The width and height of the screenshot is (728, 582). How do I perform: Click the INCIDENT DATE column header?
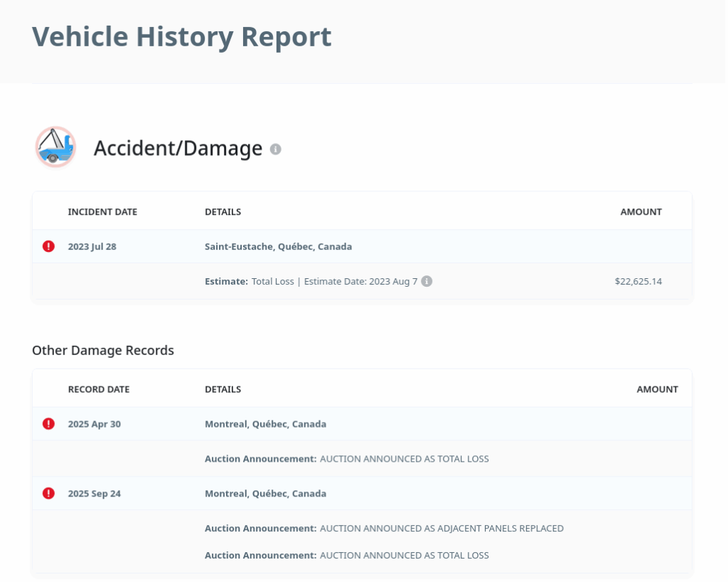coord(102,212)
